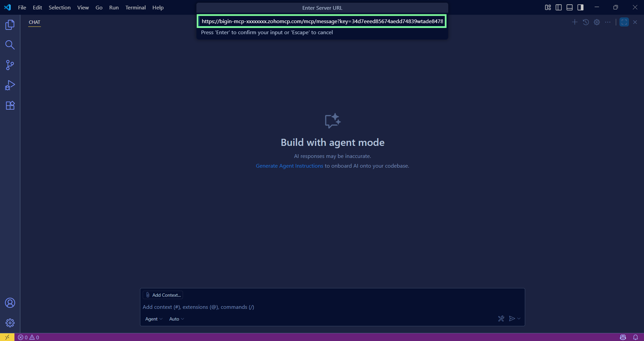Minimize the VS Code window
The image size is (644, 341).
[597, 7]
